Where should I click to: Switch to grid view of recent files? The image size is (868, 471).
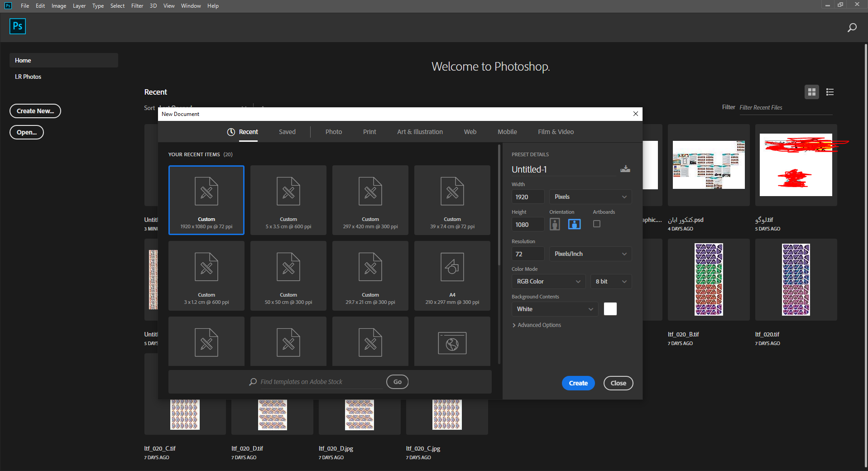pos(812,92)
